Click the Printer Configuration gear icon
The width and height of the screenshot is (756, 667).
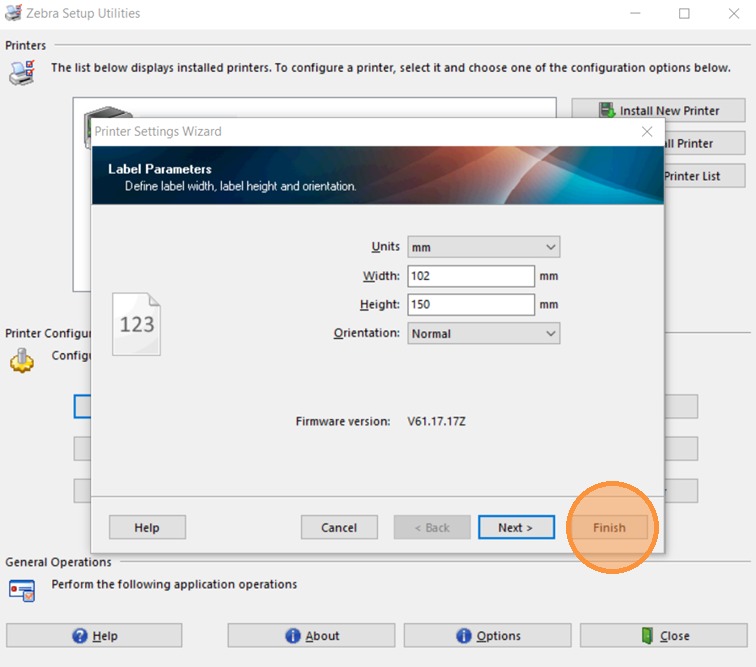(x=22, y=361)
